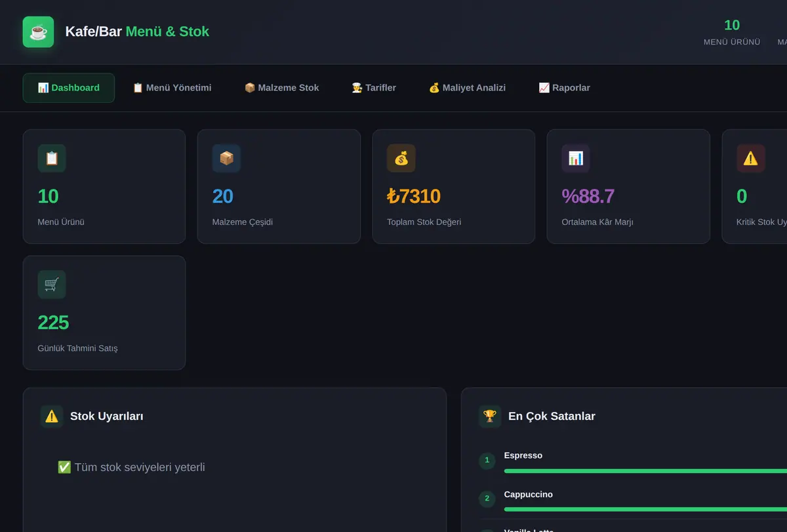Viewport: 787px width, 532px height.
Task: Click the 225 Günlük Tahmini Satış value
Action: point(53,323)
